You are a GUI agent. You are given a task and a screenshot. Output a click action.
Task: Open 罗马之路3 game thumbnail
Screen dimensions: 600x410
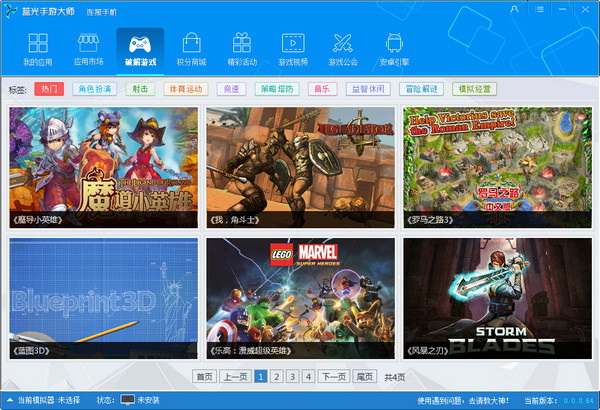497,167
